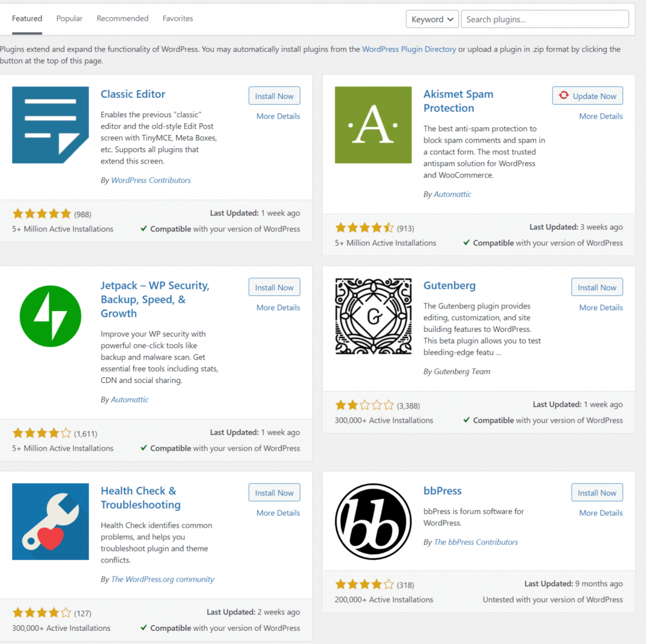Open Akismet Spam Protection title link
646x644 pixels.
458,101
